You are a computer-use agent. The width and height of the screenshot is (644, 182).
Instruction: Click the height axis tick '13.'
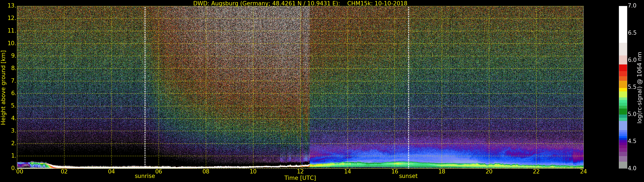(12, 6)
